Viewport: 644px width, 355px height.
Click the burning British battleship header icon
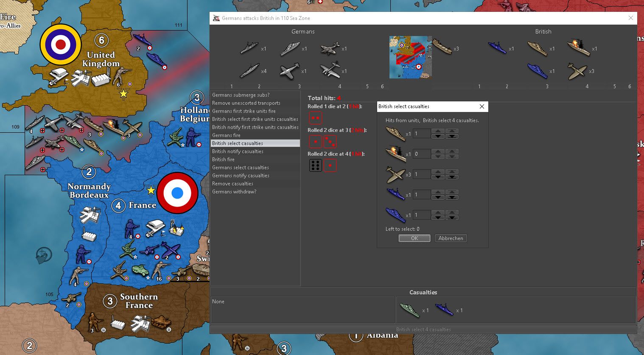coord(578,48)
